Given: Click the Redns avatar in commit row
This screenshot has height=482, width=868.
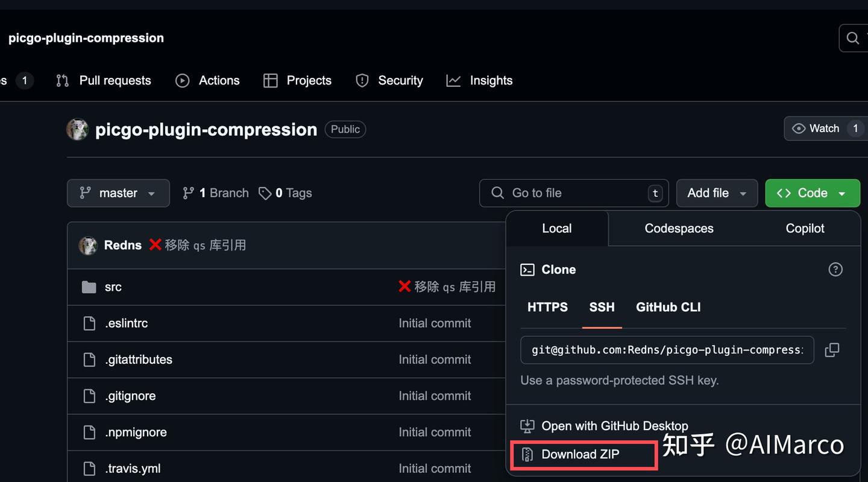Looking at the screenshot, I should 88,246.
